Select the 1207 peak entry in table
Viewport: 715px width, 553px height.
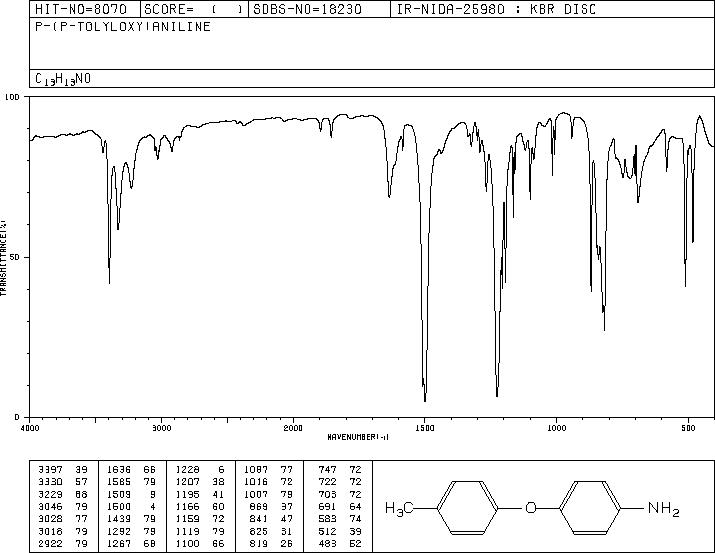pos(200,482)
